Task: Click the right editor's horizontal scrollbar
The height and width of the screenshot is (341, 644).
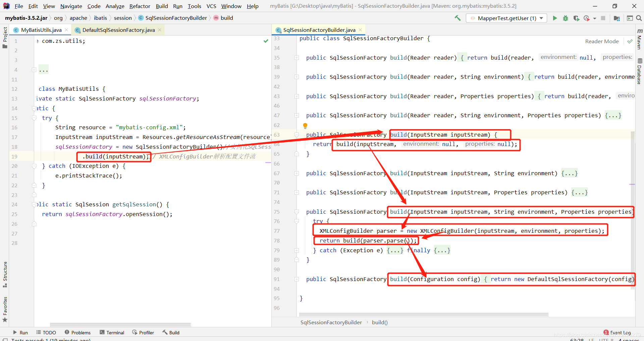Action: click(x=424, y=315)
